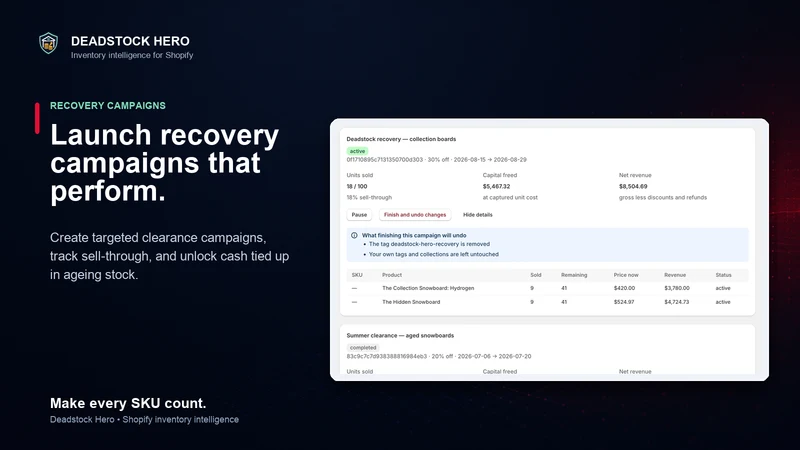Click the 'DEADSTOCK HERO' brand name
The height and width of the screenshot is (450, 800).
(x=130, y=41)
